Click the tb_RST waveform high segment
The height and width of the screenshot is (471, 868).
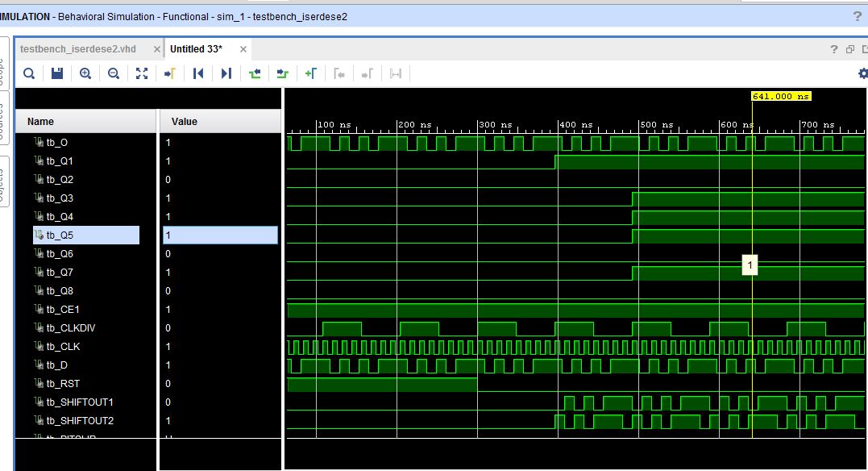383,385
